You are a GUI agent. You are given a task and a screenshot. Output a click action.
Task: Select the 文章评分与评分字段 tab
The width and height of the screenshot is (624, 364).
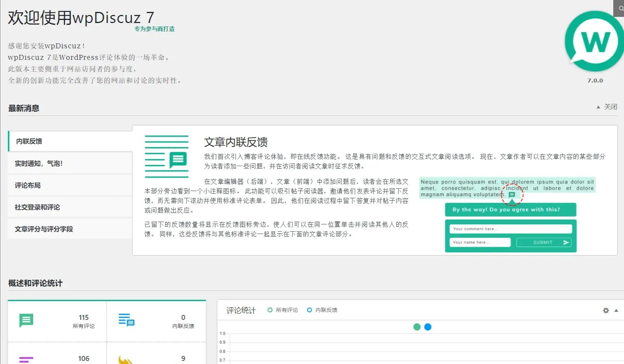(x=70, y=229)
